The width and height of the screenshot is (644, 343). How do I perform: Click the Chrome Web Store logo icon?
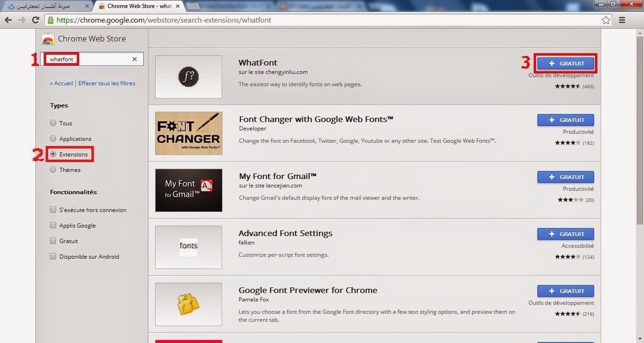coord(48,39)
